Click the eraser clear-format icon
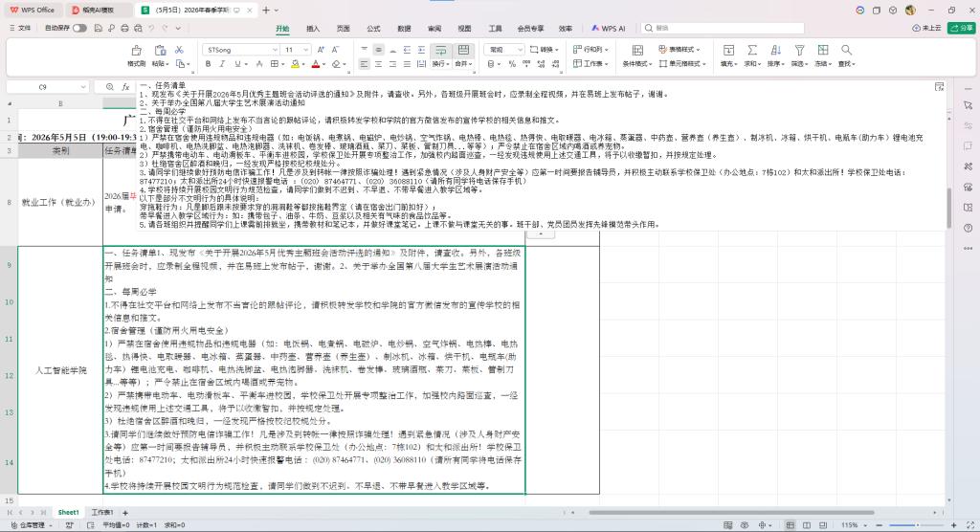Image resolution: width=980 pixels, height=532 pixels. click(336, 64)
